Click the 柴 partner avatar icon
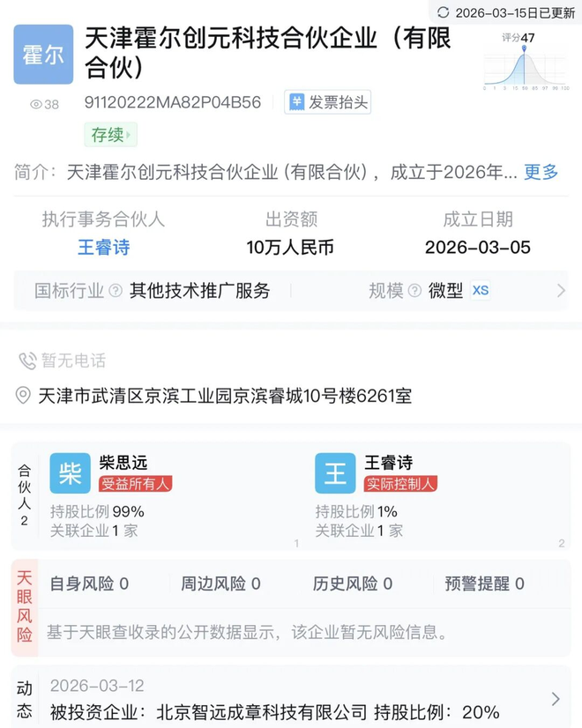Screen dimensions: 582x728 (71, 473)
